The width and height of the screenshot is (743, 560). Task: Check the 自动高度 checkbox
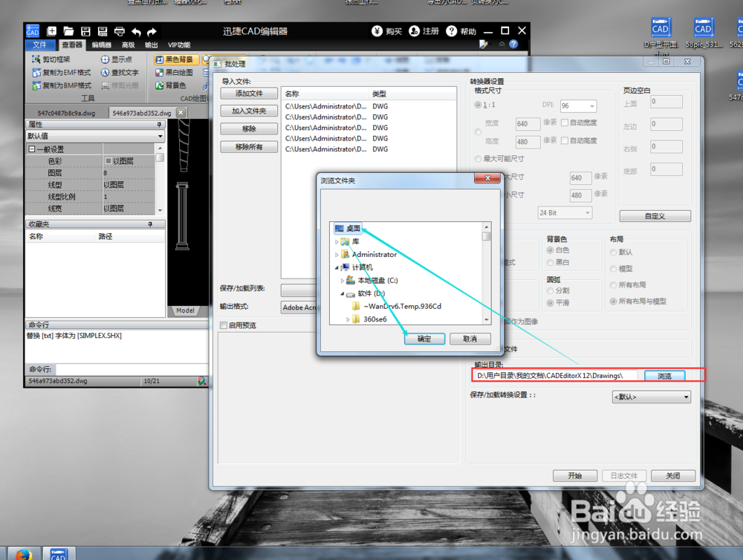click(565, 140)
